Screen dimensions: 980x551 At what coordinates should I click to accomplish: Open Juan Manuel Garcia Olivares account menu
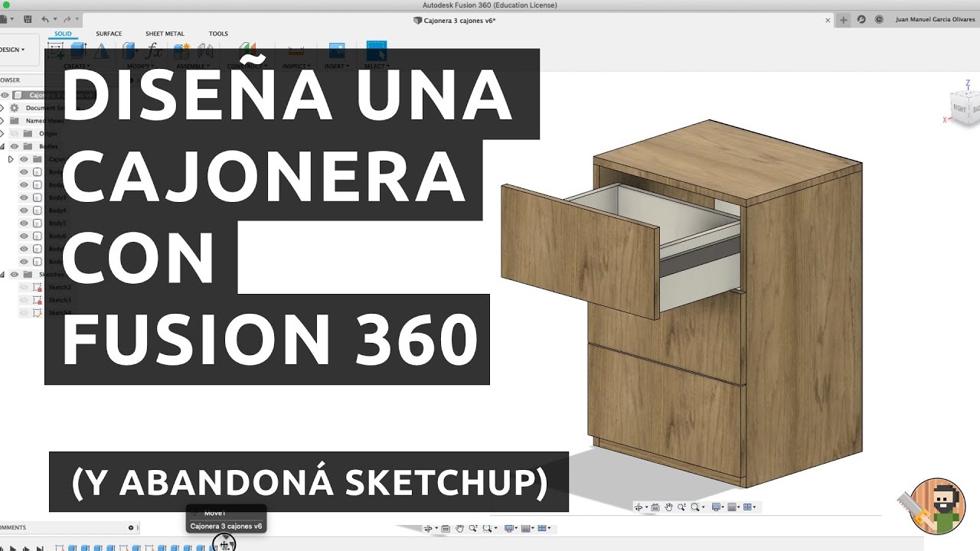point(935,20)
